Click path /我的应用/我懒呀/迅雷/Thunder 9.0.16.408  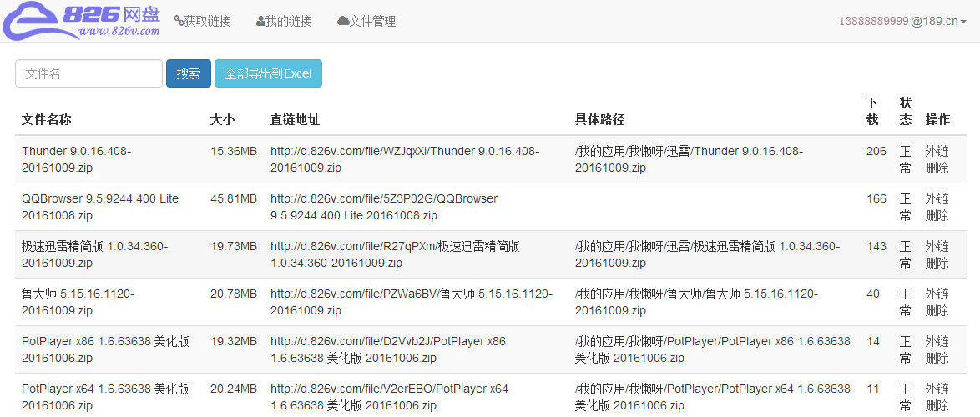click(690, 160)
